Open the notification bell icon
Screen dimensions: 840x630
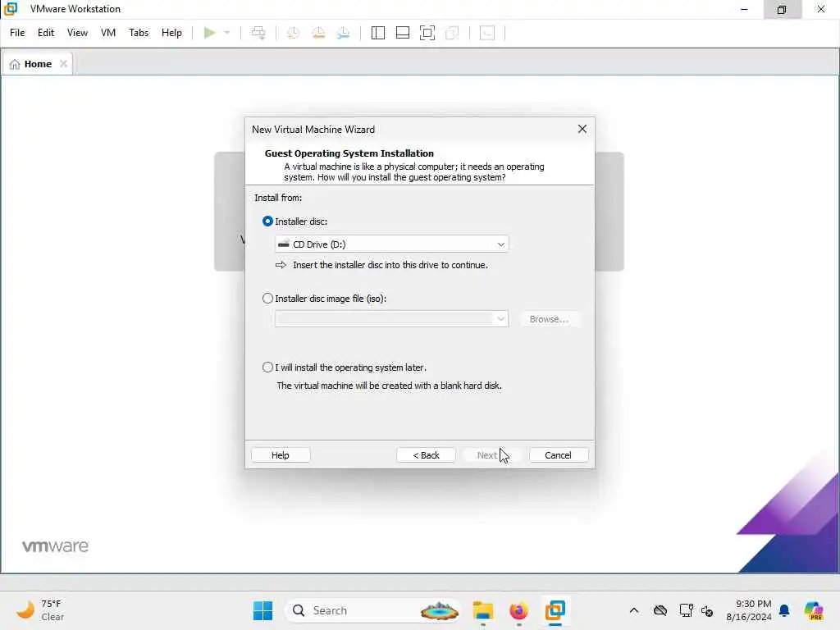pyautogui.click(x=784, y=610)
